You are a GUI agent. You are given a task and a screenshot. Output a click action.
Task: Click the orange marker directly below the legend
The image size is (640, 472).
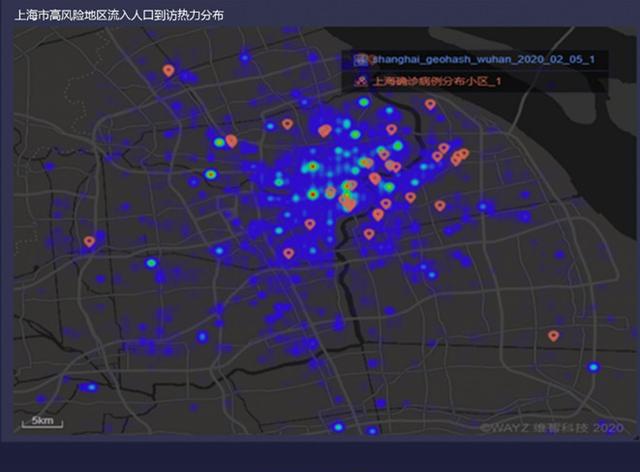pyautogui.click(x=430, y=104)
